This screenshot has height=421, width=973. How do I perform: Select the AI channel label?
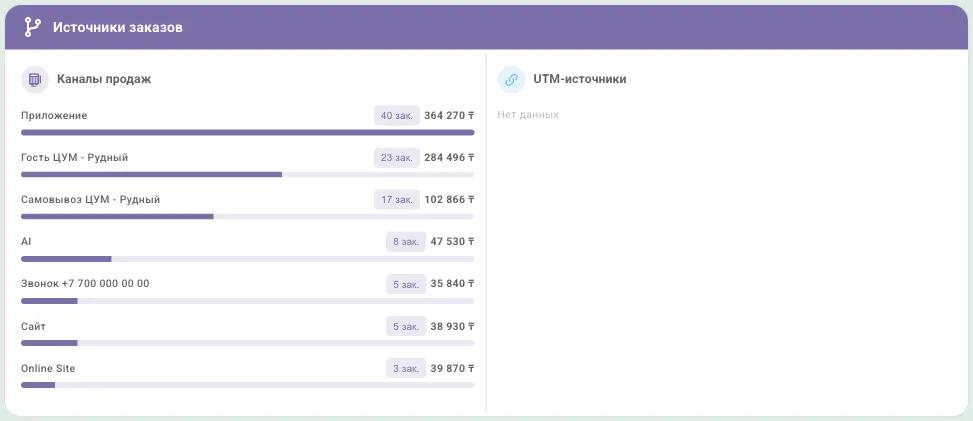coord(26,242)
